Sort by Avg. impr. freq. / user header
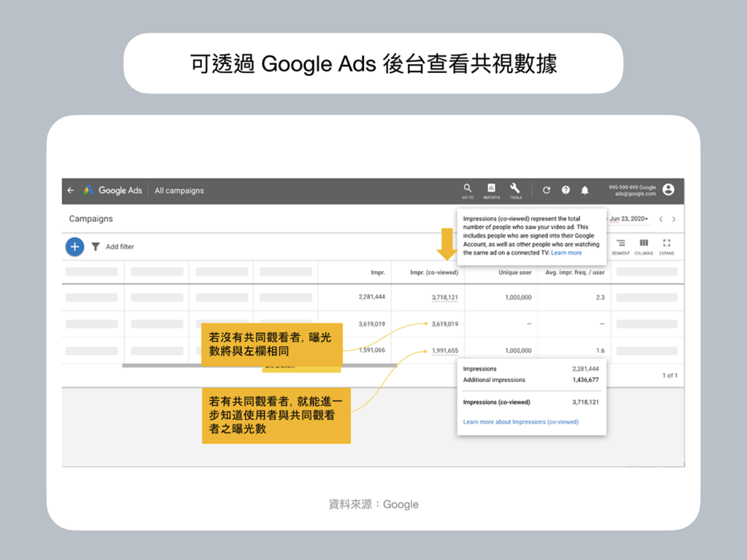Screen dimensions: 747x560 pyautogui.click(x=575, y=273)
